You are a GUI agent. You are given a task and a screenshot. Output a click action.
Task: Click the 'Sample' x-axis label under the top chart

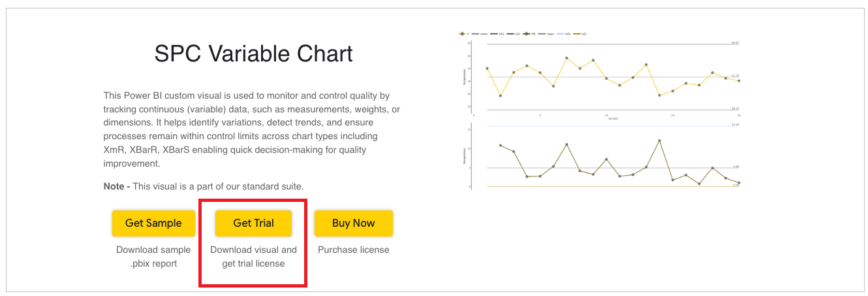[613, 119]
